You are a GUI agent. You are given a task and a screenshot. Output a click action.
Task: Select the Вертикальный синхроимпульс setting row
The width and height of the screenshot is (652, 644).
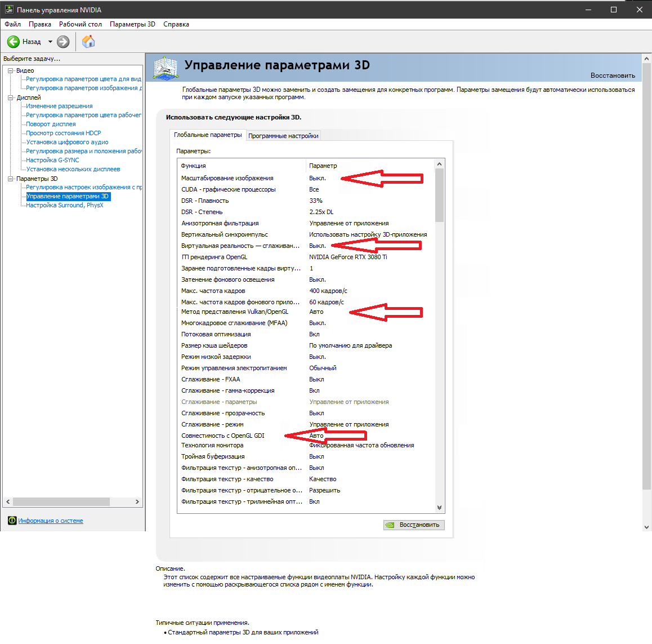pyautogui.click(x=225, y=234)
